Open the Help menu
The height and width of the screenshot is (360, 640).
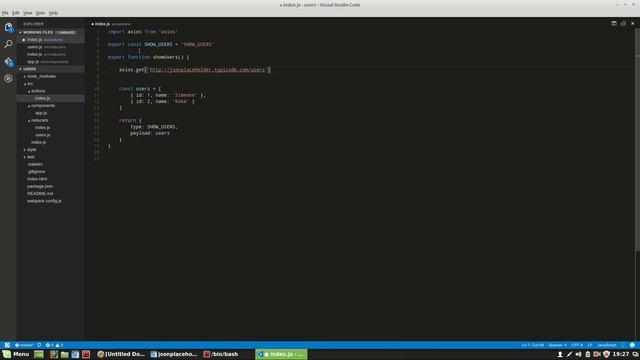click(53, 13)
